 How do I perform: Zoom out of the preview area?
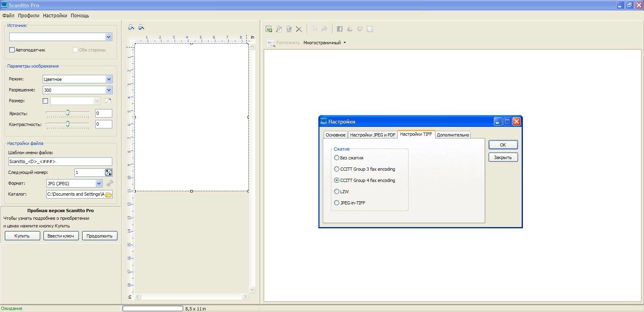click(141, 27)
